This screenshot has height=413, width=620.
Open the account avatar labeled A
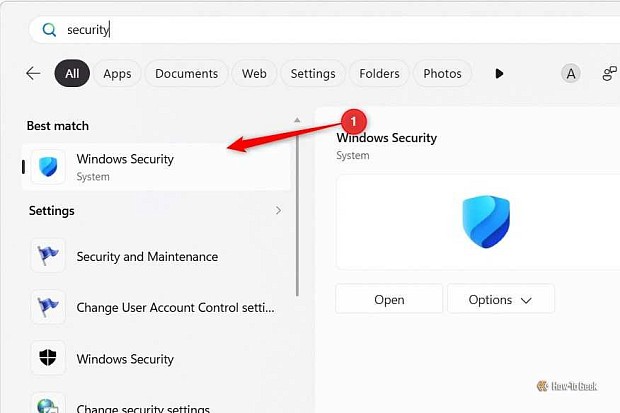click(571, 74)
